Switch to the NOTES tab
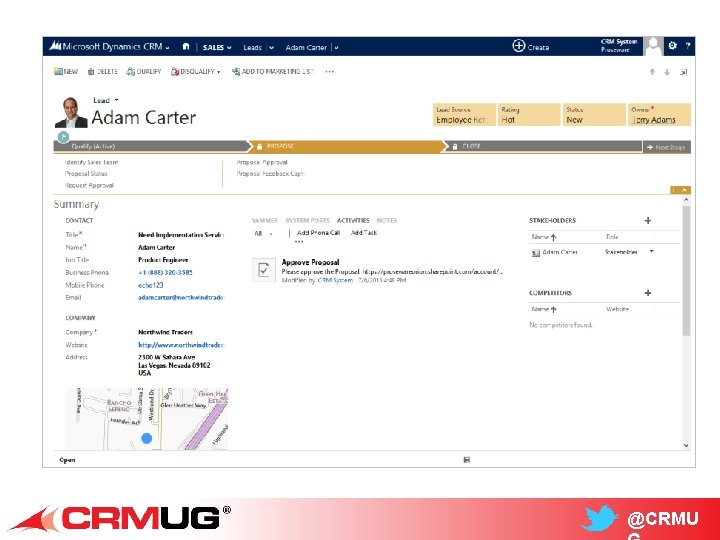Image resolution: width=720 pixels, height=540 pixels. pyautogui.click(x=387, y=220)
